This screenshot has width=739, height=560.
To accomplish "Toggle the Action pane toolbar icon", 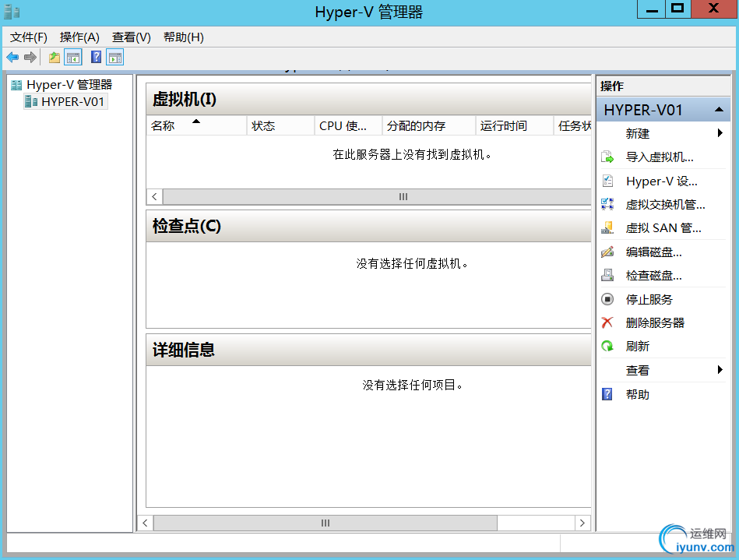I will 115,58.
